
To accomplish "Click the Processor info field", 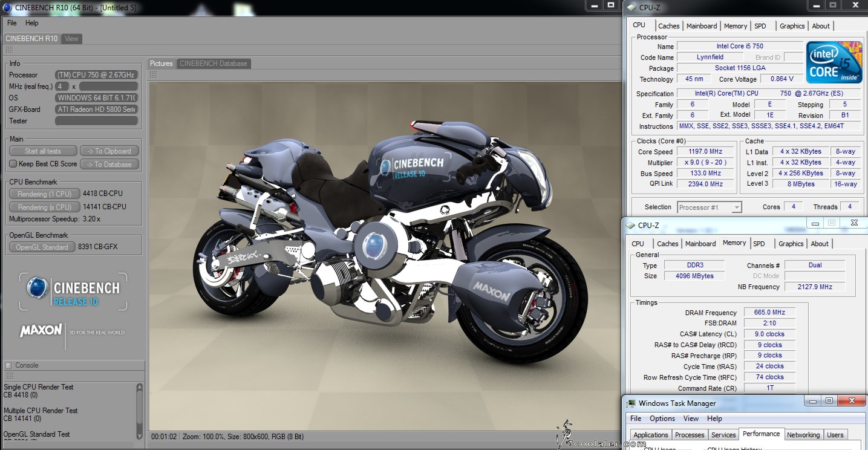I will point(97,75).
